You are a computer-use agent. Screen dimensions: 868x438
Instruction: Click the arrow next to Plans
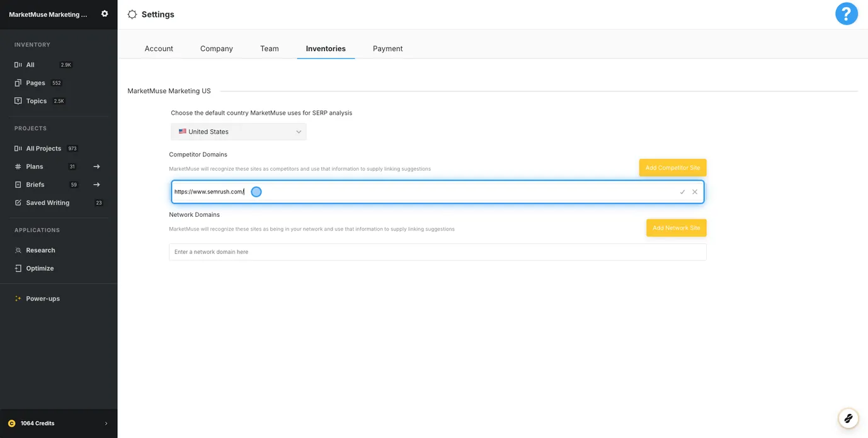tap(97, 166)
